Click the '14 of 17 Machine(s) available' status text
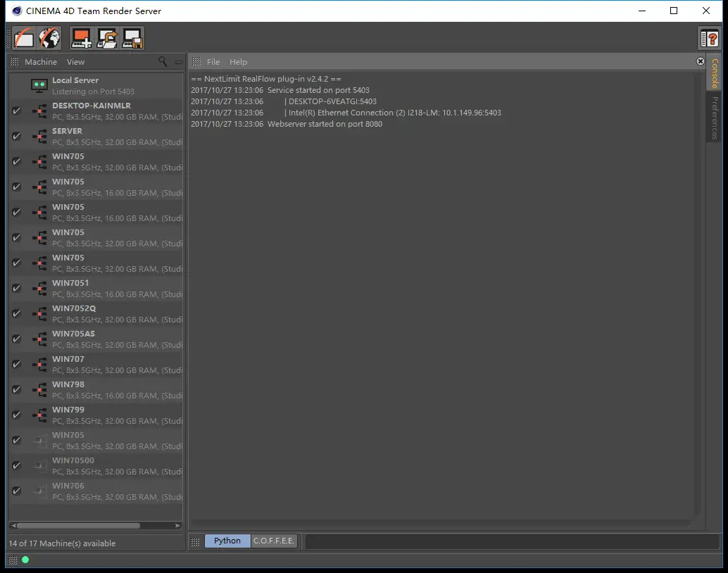Viewport: 728px width, 573px height. point(62,543)
